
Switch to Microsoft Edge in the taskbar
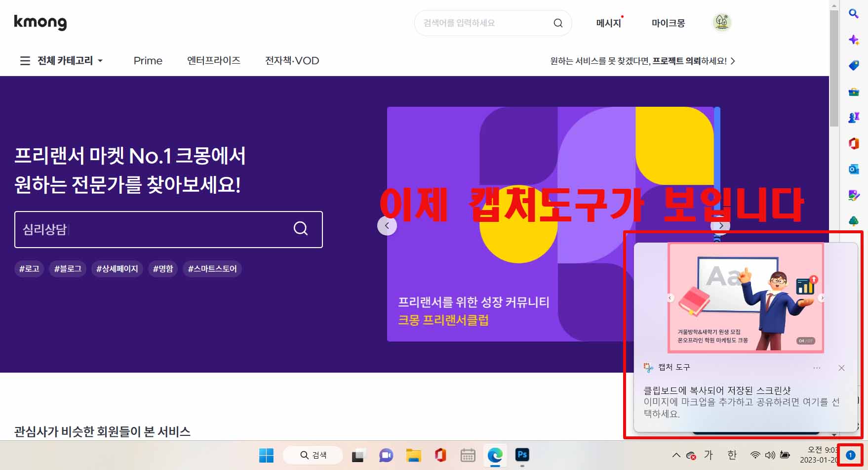click(x=495, y=455)
